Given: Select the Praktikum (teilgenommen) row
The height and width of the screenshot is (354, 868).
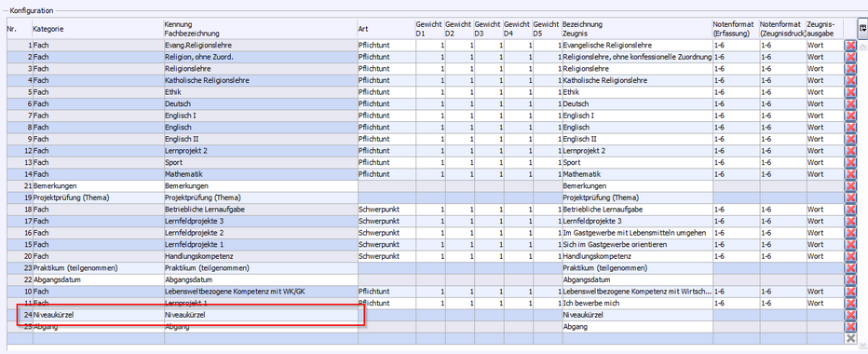Looking at the screenshot, I should (425, 268).
